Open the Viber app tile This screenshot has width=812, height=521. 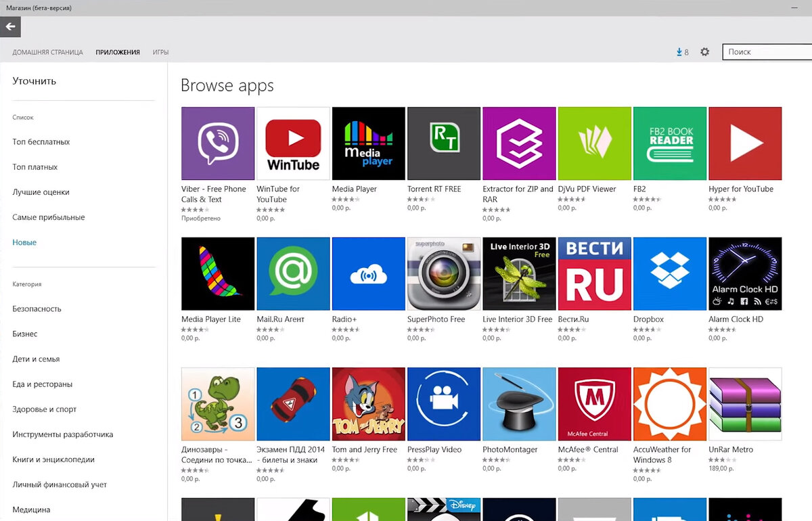point(218,143)
